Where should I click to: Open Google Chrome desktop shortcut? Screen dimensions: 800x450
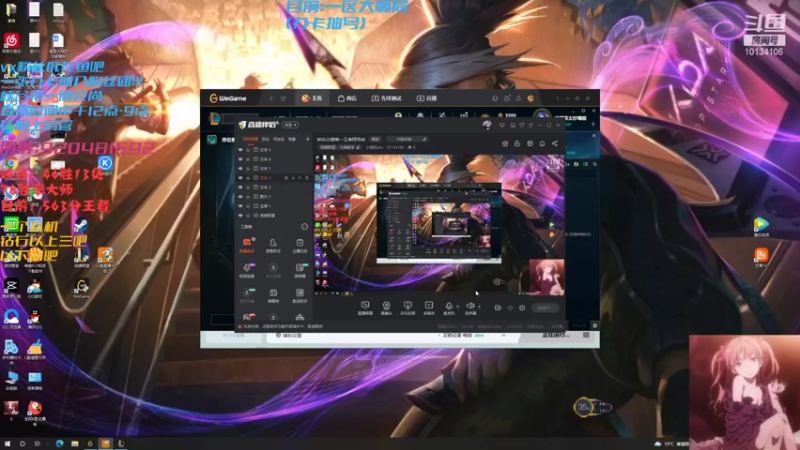11,163
